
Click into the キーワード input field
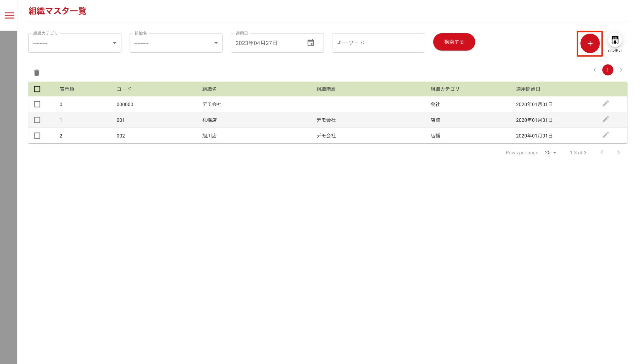378,43
